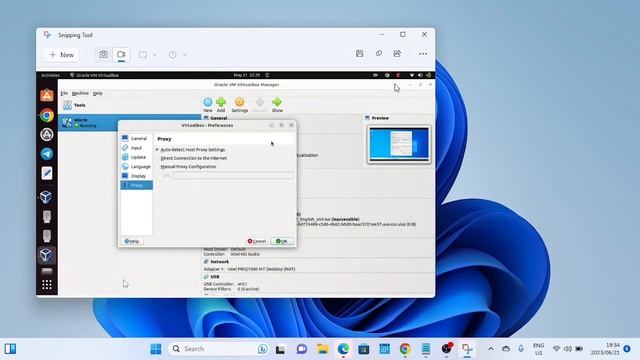Click the Show green arrow toolbar icon
Image resolution: width=640 pixels, height=360 pixels.
(x=277, y=105)
